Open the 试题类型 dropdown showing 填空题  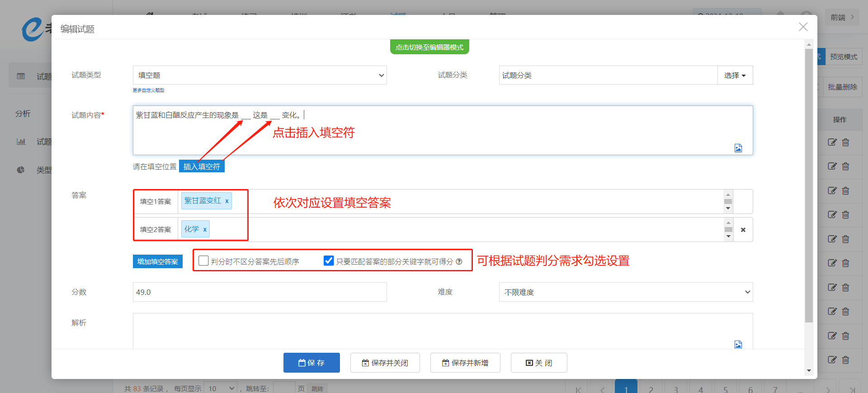(x=259, y=75)
